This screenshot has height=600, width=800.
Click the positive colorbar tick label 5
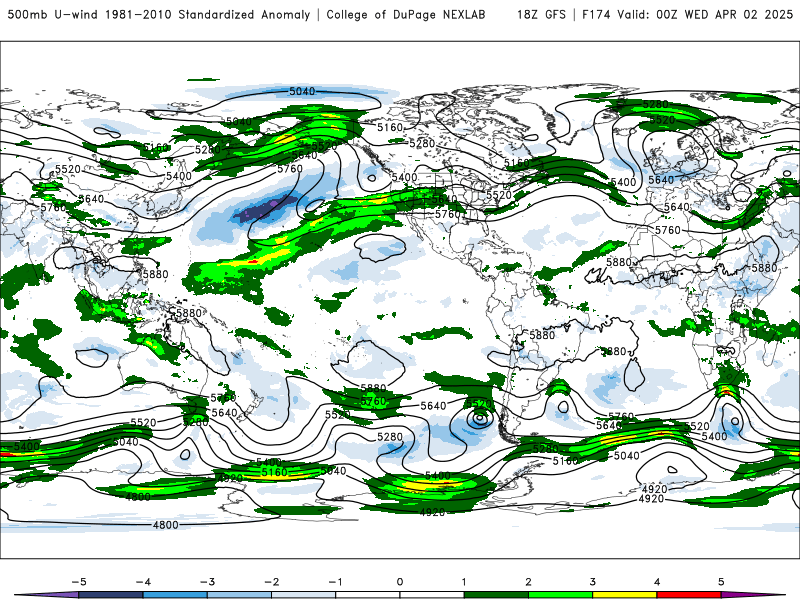point(721,582)
